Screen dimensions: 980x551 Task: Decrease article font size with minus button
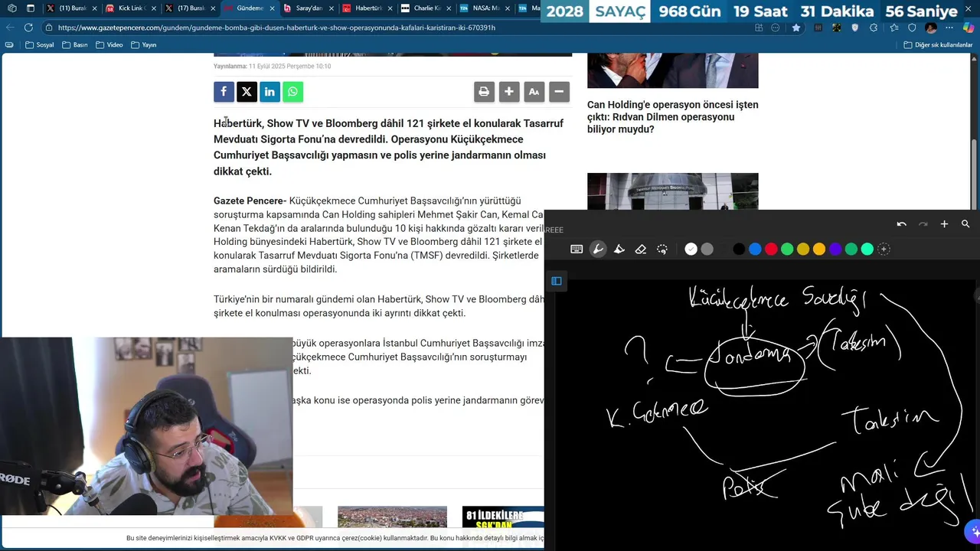[560, 92]
